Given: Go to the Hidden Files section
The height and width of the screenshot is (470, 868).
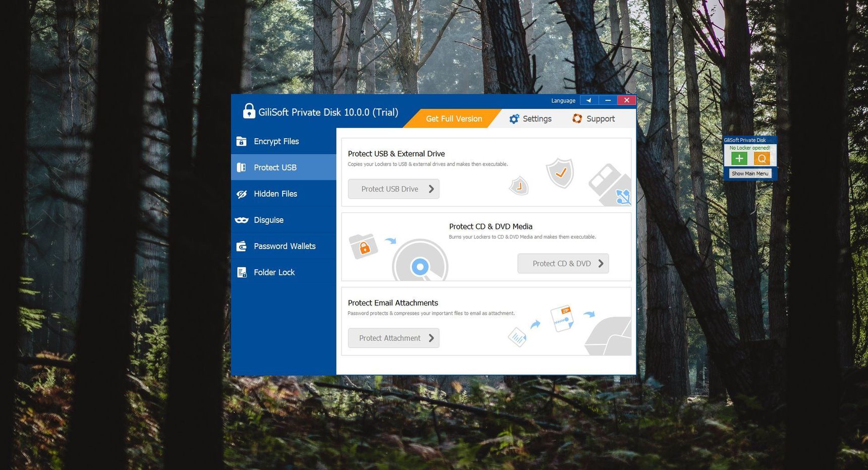Looking at the screenshot, I should (x=284, y=194).
